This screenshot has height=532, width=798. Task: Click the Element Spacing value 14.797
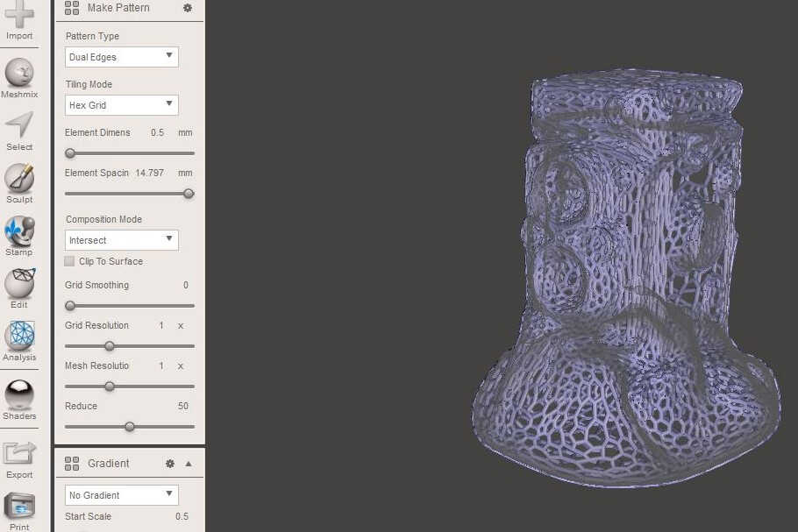click(x=150, y=173)
